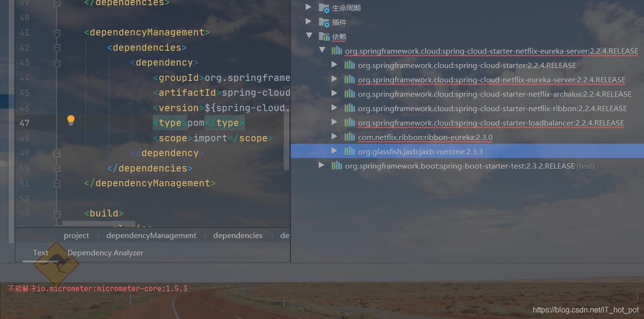Click library icon of spring-cloud-starter-netflix-eureka-server
The width and height of the screenshot is (644, 319).
(337, 51)
